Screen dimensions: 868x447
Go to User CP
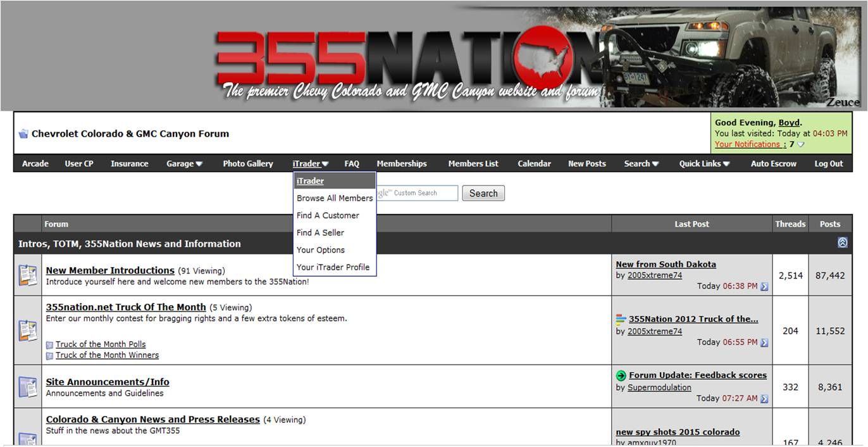pos(79,163)
